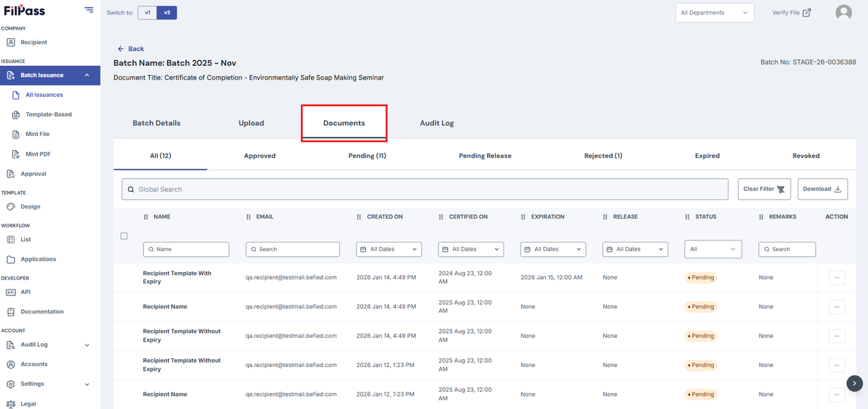Click the 2026 Jan 15, 12:00 AM expiration cell

pos(551,277)
